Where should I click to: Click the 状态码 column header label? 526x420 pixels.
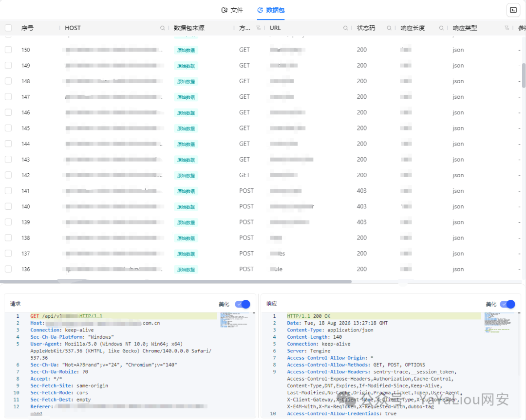coord(366,28)
